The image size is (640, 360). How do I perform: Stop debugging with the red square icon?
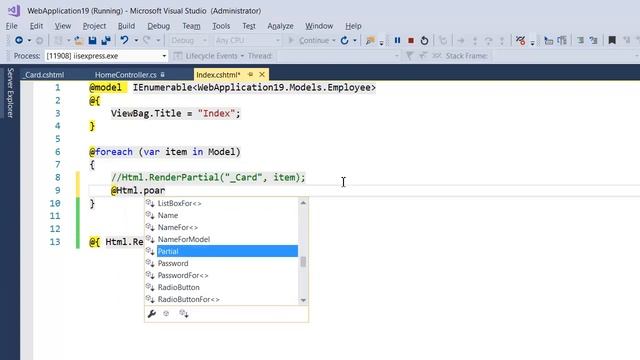(411, 40)
